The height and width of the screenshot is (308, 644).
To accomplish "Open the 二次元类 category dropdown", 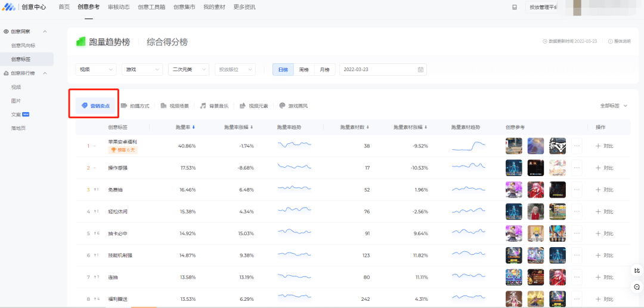I will (188, 69).
